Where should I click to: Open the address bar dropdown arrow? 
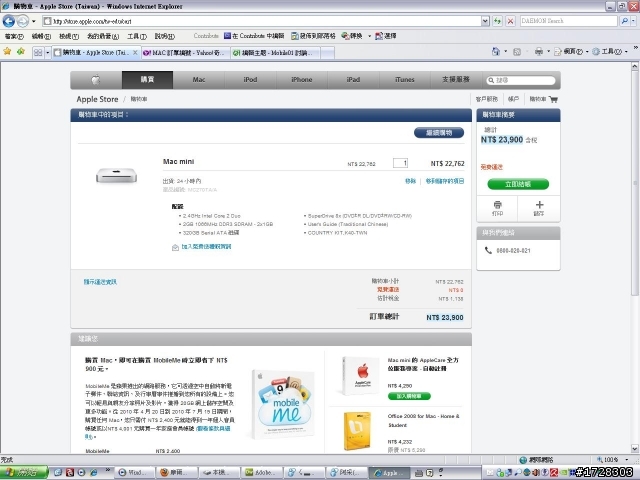click(x=485, y=21)
